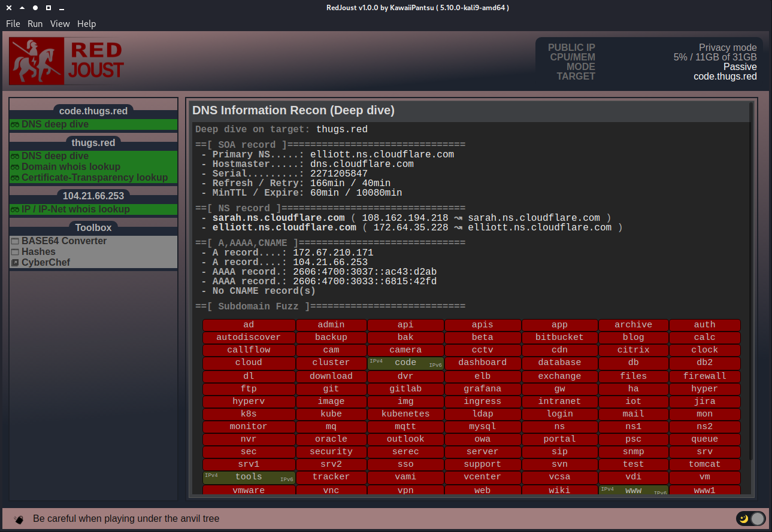This screenshot has width=772, height=532.
Task: Click the dashboard subdomain tile
Action: [x=483, y=363]
